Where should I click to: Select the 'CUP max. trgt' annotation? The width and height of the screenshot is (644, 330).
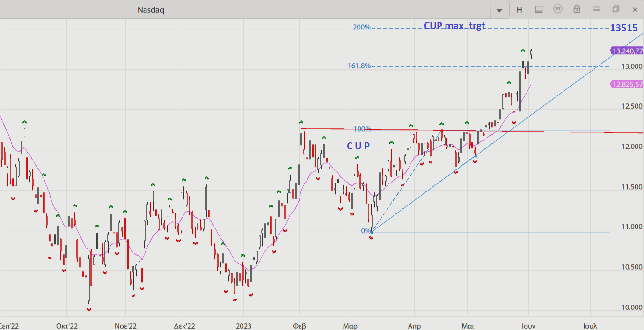(454, 26)
